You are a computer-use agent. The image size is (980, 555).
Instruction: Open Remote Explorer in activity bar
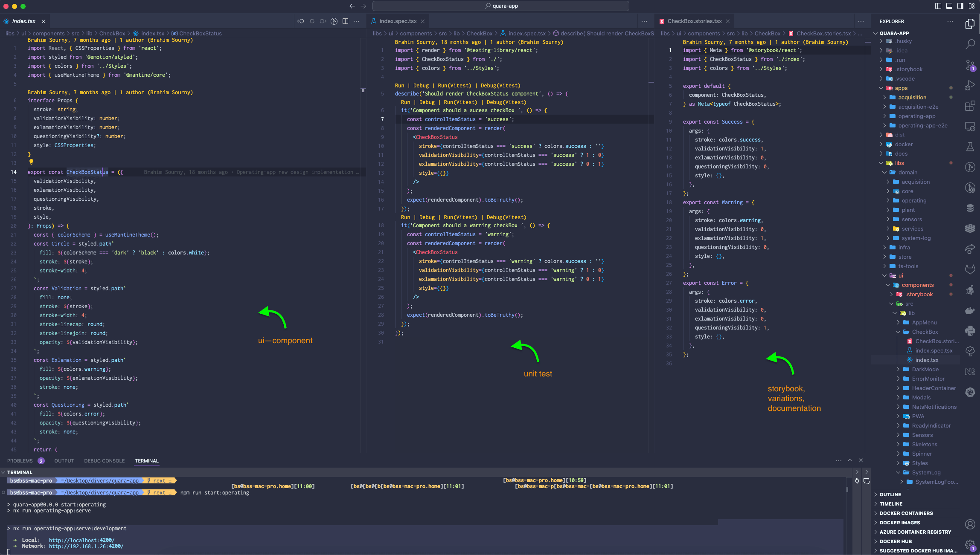coord(970,127)
